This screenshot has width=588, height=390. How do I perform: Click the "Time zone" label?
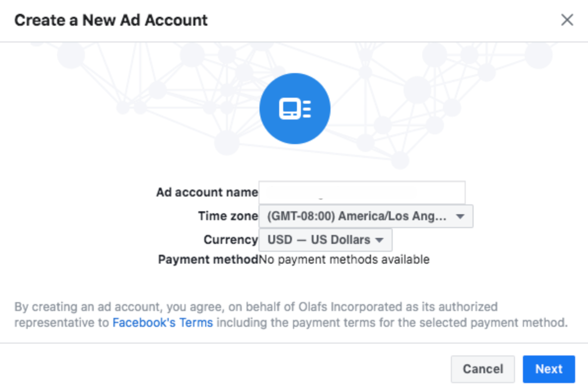pos(228,216)
